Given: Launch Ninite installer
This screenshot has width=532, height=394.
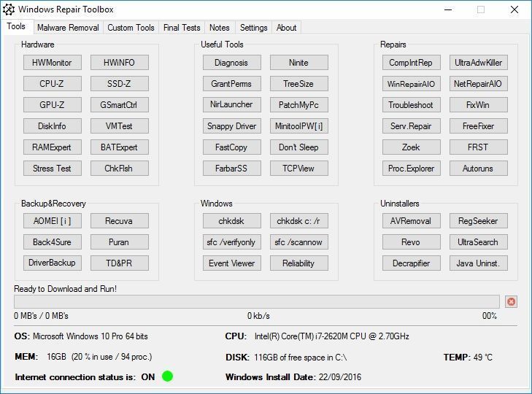Looking at the screenshot, I should click(x=299, y=63).
